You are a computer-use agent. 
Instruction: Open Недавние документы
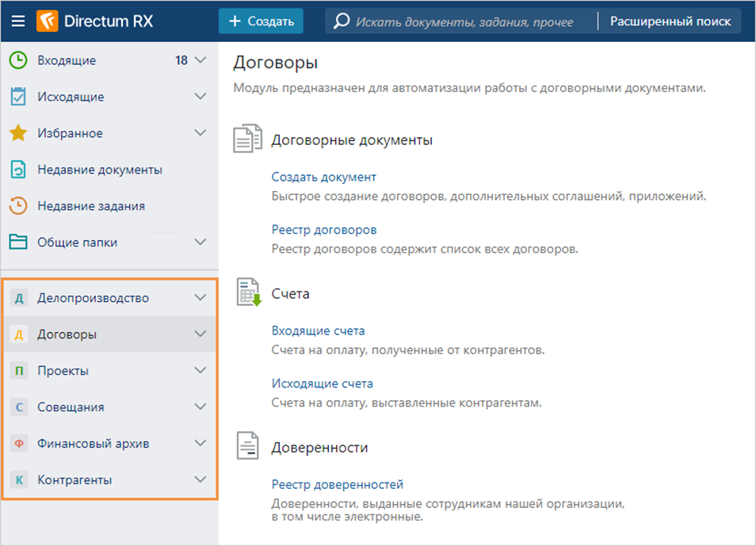100,170
